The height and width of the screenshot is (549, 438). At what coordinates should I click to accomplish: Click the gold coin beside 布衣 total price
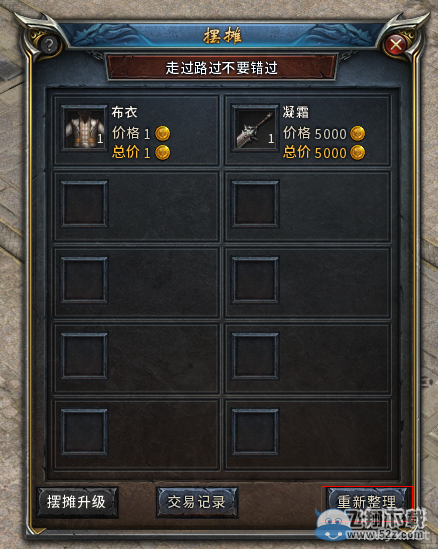162,152
